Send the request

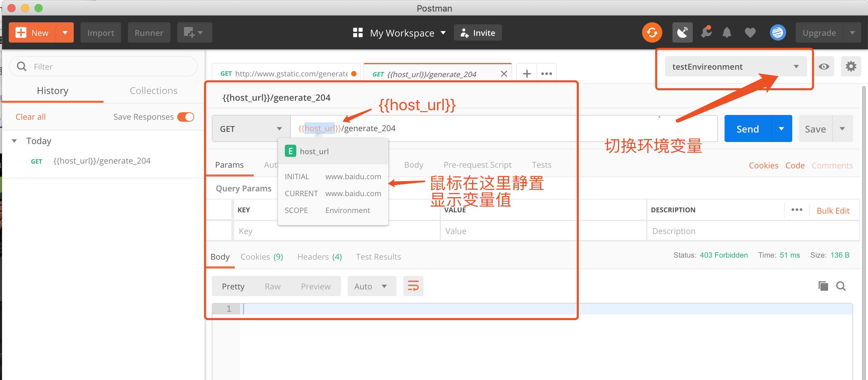(748, 129)
